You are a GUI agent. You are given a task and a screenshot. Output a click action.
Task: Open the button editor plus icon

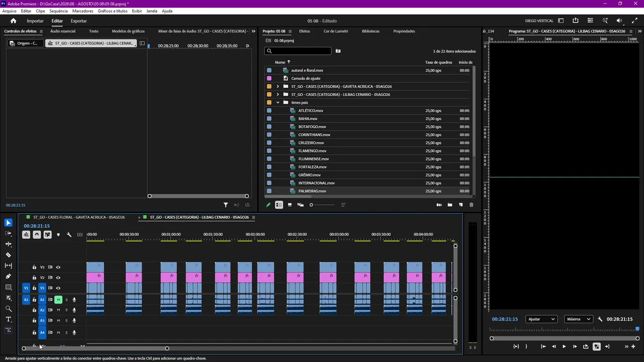[633, 346]
